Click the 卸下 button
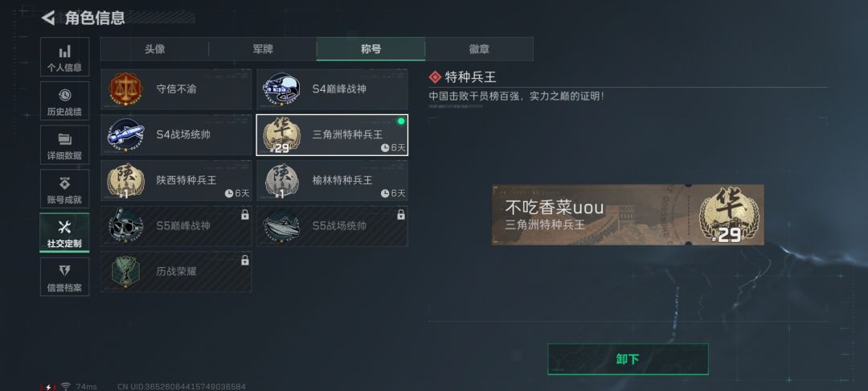This screenshot has width=868, height=391. pyautogui.click(x=628, y=360)
